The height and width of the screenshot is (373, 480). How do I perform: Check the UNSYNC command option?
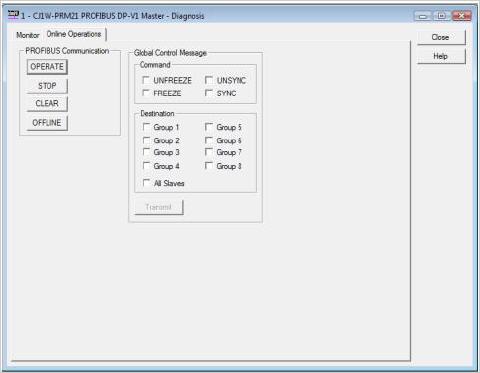pos(209,80)
